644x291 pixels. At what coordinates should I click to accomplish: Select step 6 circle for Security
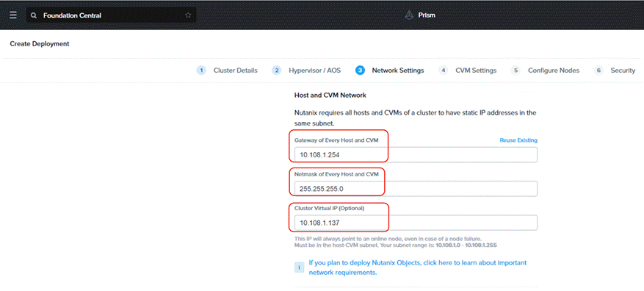(598, 71)
